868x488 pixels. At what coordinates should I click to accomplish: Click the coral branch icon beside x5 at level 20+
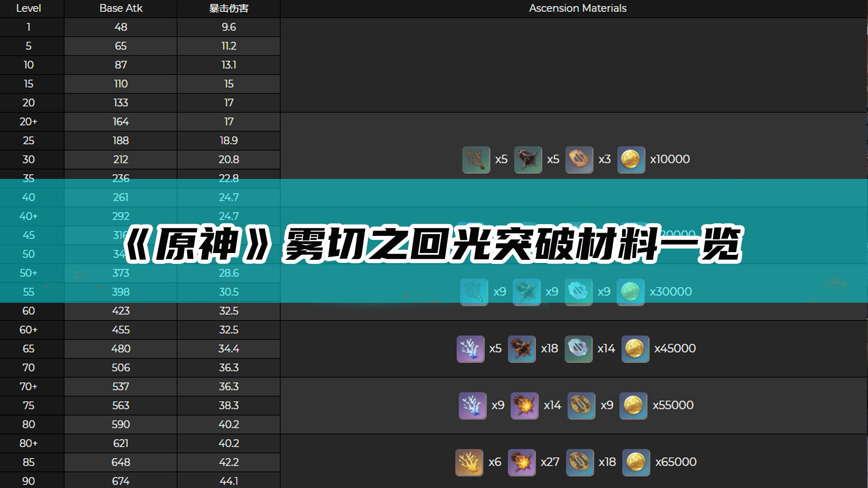click(x=476, y=160)
